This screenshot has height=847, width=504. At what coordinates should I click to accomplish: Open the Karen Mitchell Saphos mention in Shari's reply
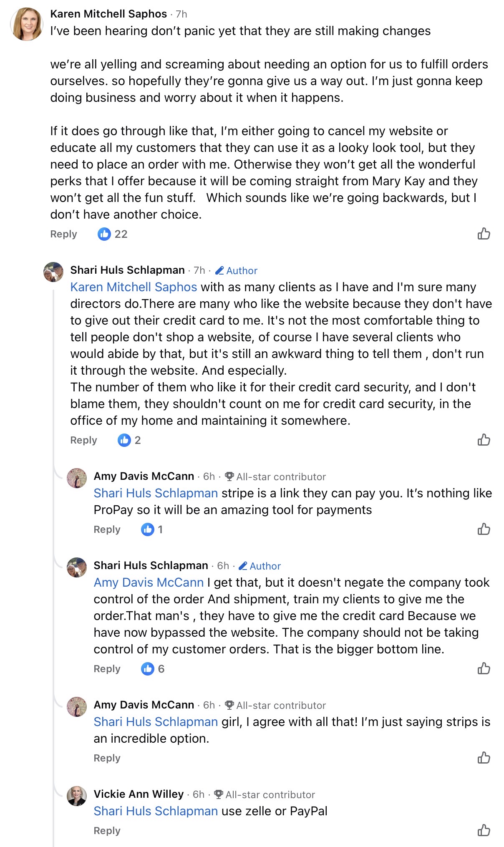coord(134,287)
